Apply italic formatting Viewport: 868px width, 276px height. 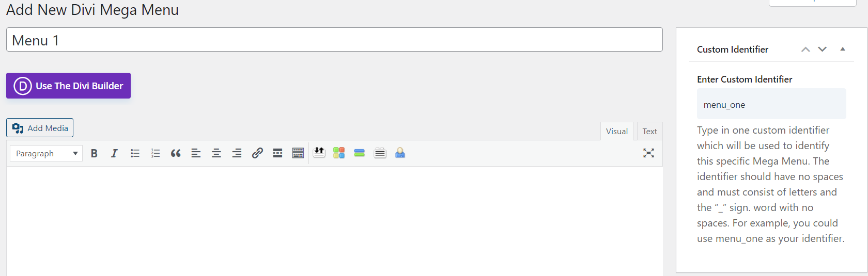[114, 153]
